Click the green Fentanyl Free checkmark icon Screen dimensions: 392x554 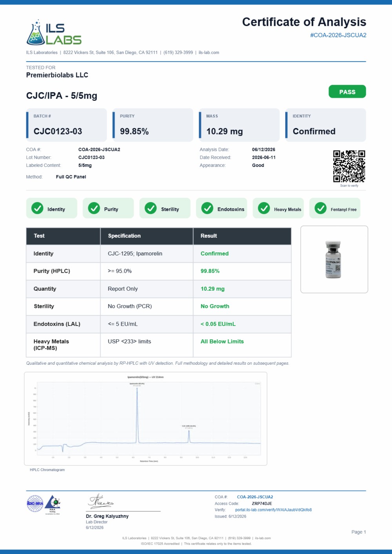[x=321, y=208]
